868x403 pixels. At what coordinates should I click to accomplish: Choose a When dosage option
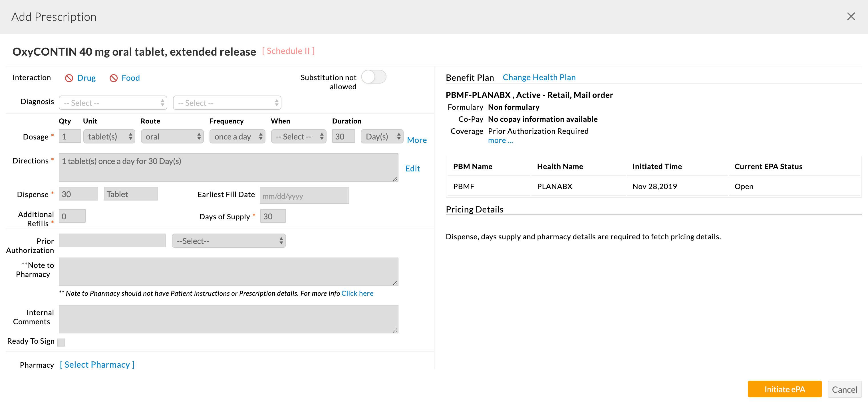pos(299,136)
